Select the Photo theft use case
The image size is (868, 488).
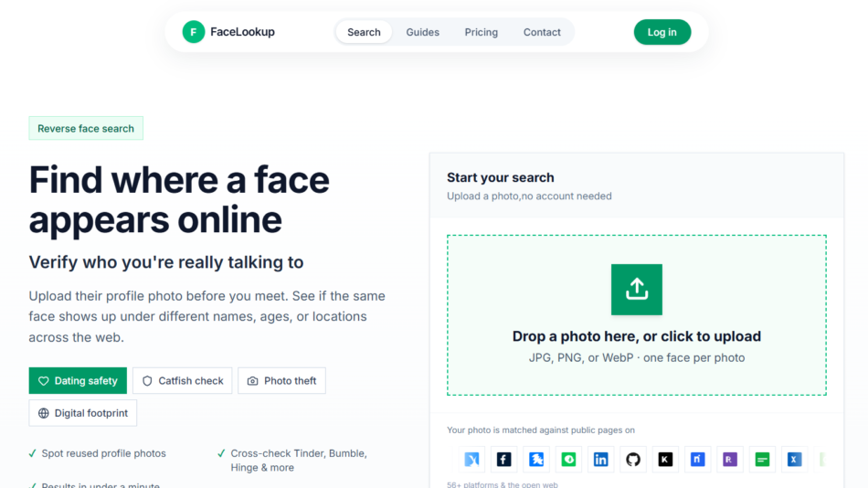click(x=281, y=380)
